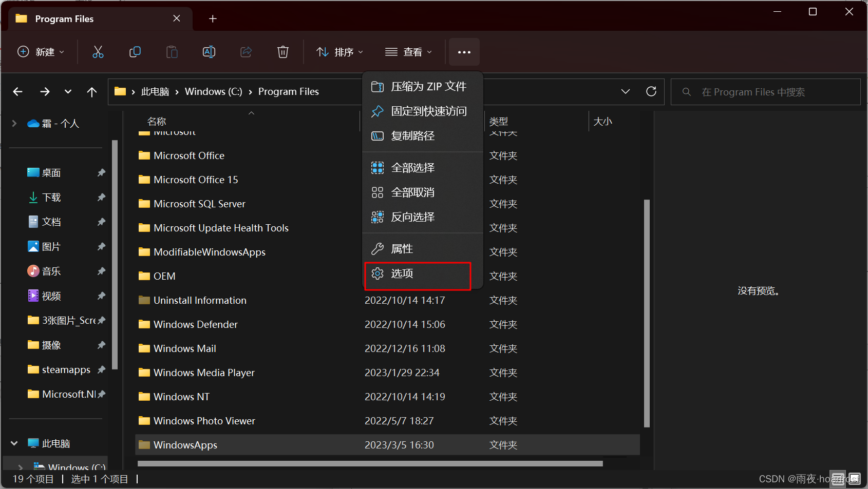The width and height of the screenshot is (868, 489).
Task: Click the Microsoft Office folder icon
Action: (144, 155)
